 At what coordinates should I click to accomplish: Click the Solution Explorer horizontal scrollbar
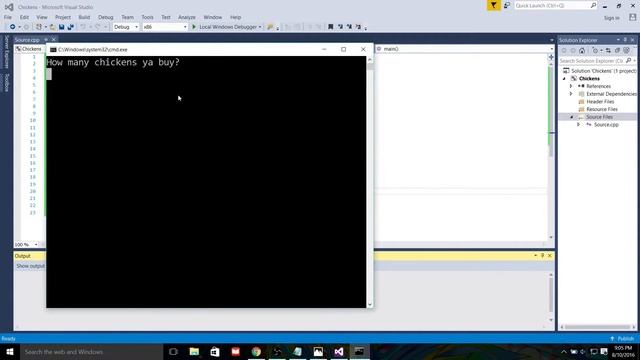tap(598, 327)
